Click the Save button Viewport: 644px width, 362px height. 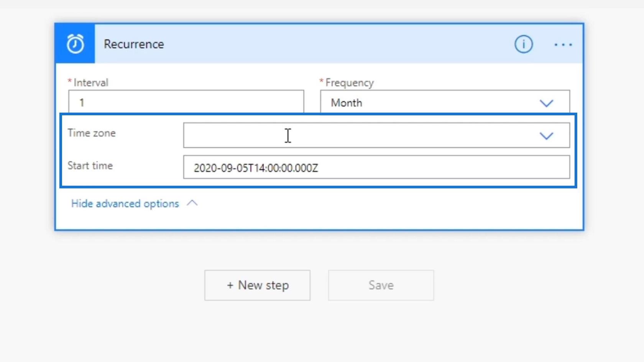[381, 285]
